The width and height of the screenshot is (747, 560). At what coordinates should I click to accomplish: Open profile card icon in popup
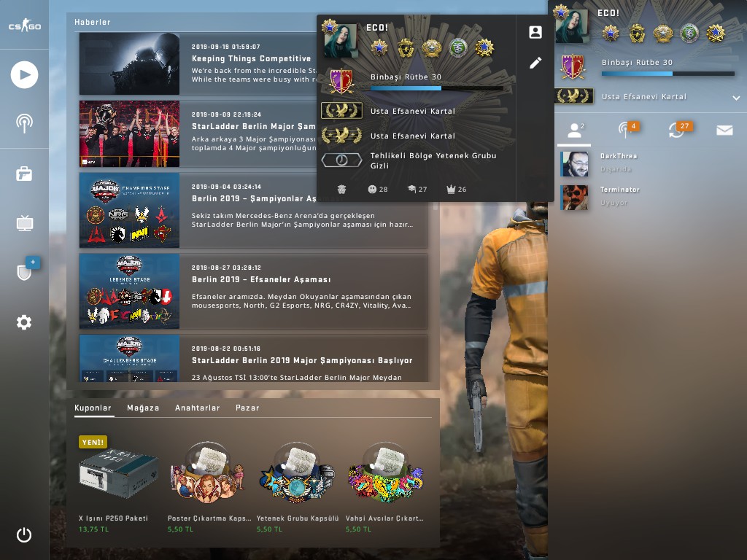535,32
